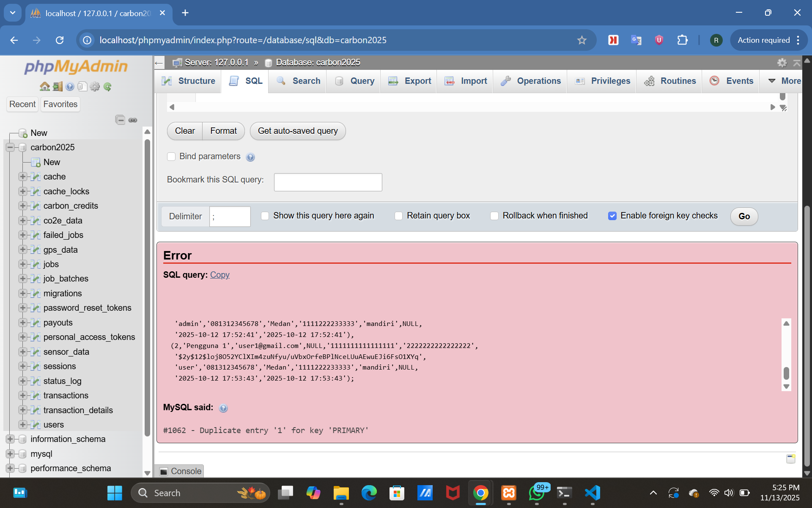Click the navigation reload green icon

click(107, 87)
